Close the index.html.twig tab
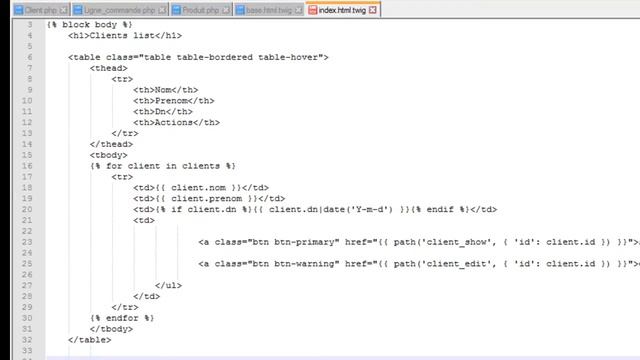This screenshot has height=360, width=640. (373, 10)
